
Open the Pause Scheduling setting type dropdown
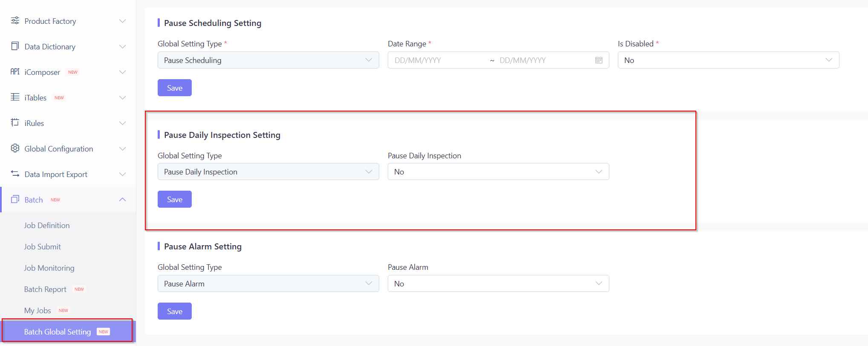click(268, 60)
